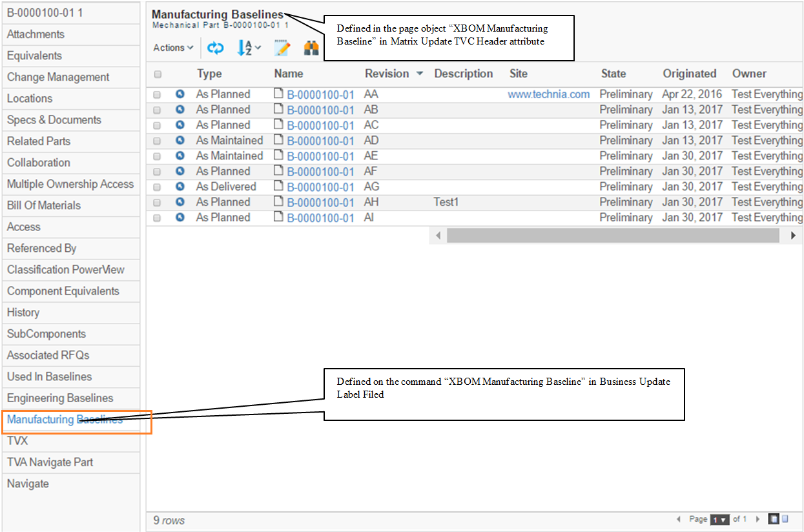The height and width of the screenshot is (532, 804).
Task: Click the page layout icon in footer
Action: click(x=773, y=519)
